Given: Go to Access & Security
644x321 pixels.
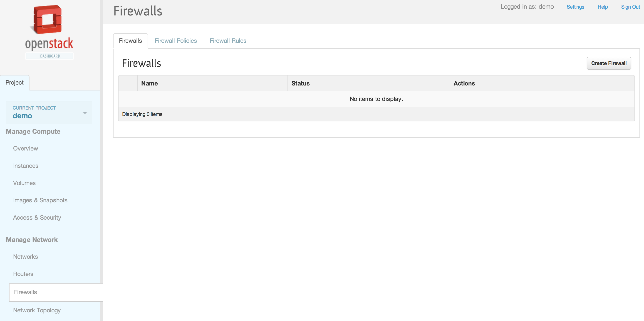Looking at the screenshot, I should tap(37, 217).
